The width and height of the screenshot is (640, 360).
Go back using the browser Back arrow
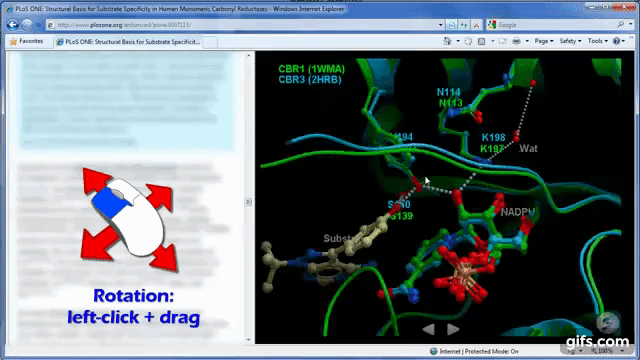pos(13,25)
